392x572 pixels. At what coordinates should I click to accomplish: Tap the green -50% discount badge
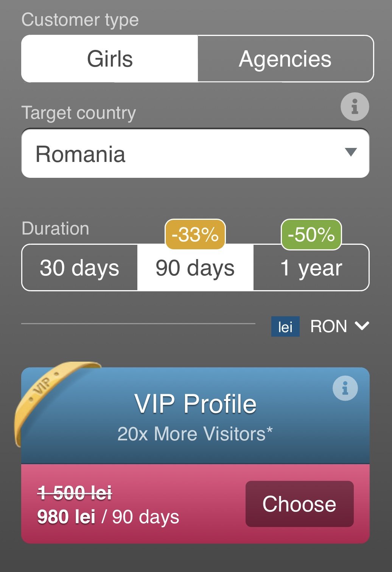click(x=311, y=235)
